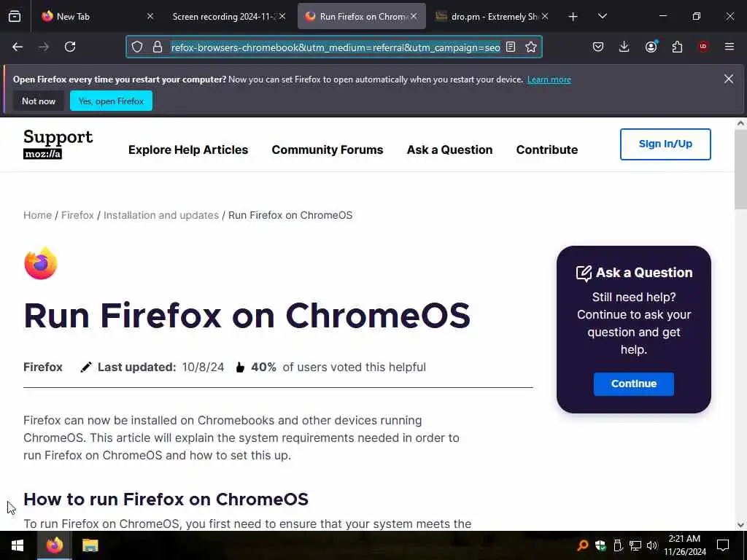Click the '40%' helpful vote text
Screen dimensions: 747x560
pos(263,367)
